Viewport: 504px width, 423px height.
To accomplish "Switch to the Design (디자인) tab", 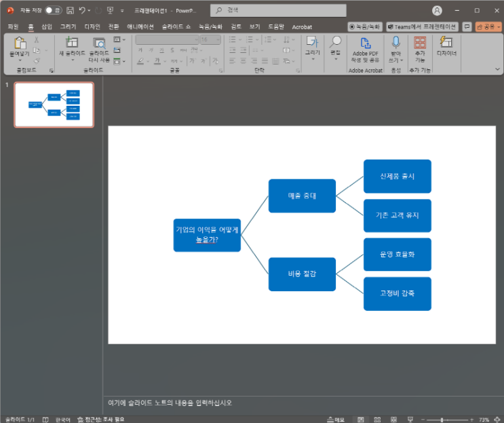I will [92, 26].
